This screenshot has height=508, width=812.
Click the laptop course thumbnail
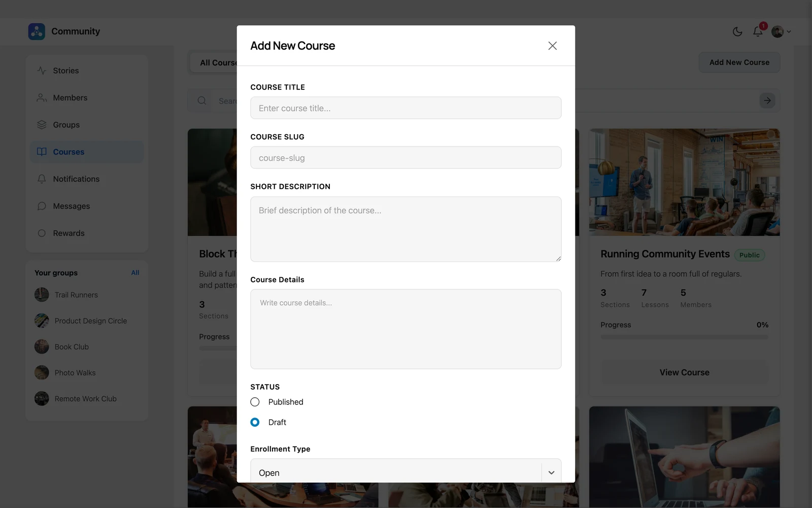(685, 457)
